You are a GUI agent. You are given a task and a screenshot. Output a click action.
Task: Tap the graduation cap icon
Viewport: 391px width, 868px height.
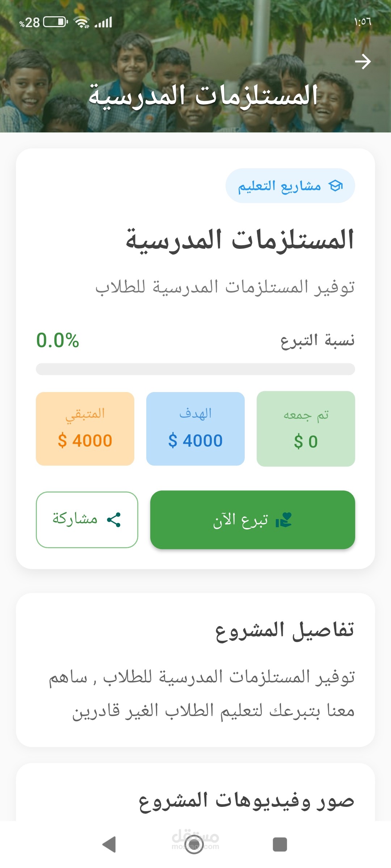point(335,186)
